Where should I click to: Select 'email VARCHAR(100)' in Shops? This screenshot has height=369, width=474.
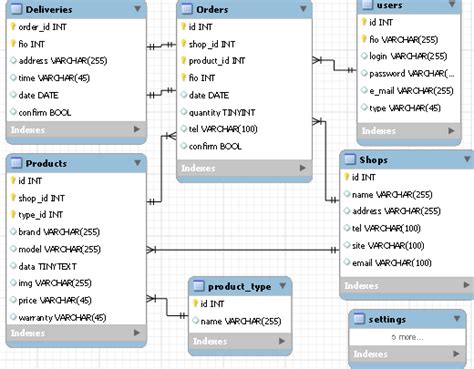point(392,263)
